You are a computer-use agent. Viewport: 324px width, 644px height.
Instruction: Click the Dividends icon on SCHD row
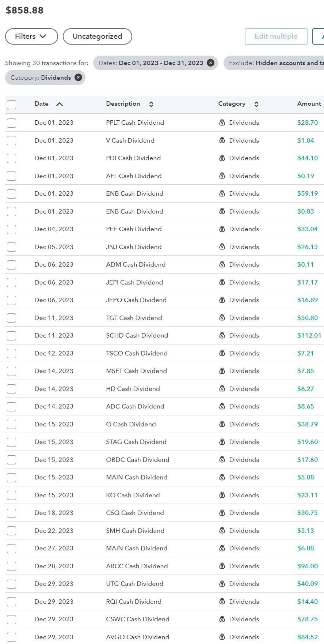222,335
